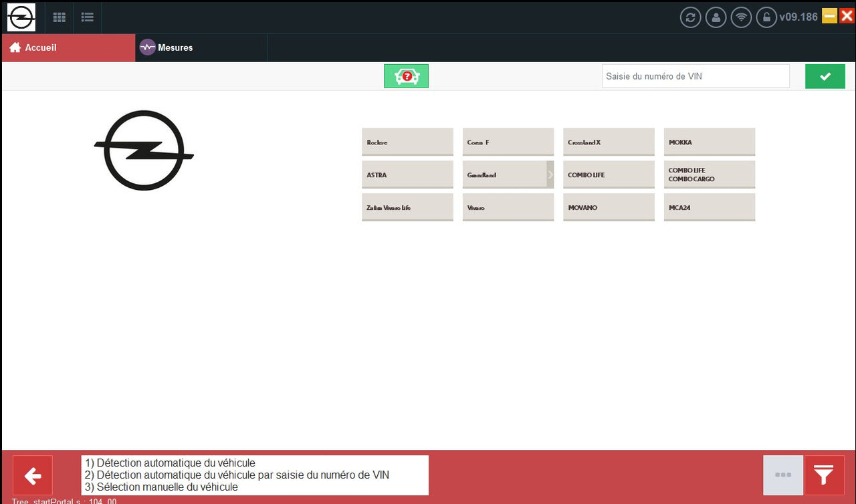The image size is (856, 504).
Task: Select the MOVANO vehicle
Action: (x=609, y=207)
